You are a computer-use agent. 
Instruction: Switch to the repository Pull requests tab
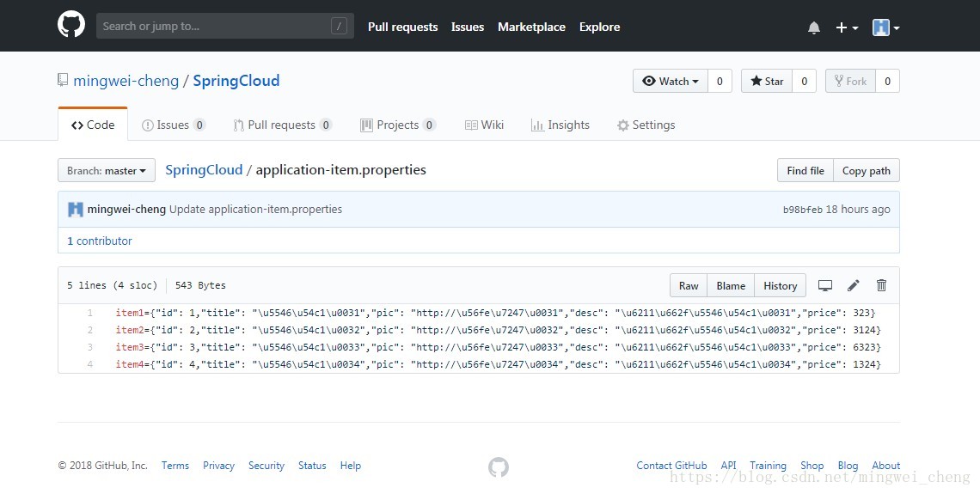tap(282, 125)
